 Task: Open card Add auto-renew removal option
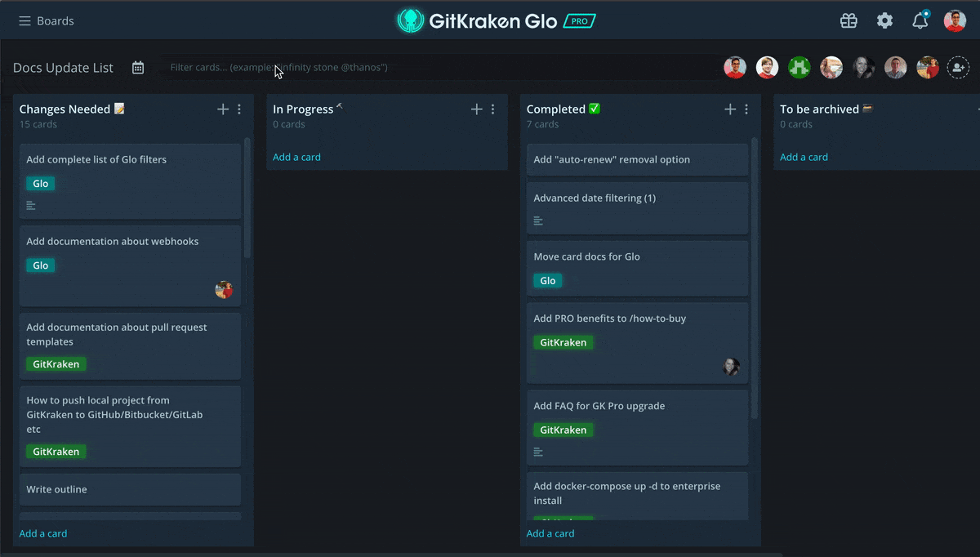(x=637, y=159)
